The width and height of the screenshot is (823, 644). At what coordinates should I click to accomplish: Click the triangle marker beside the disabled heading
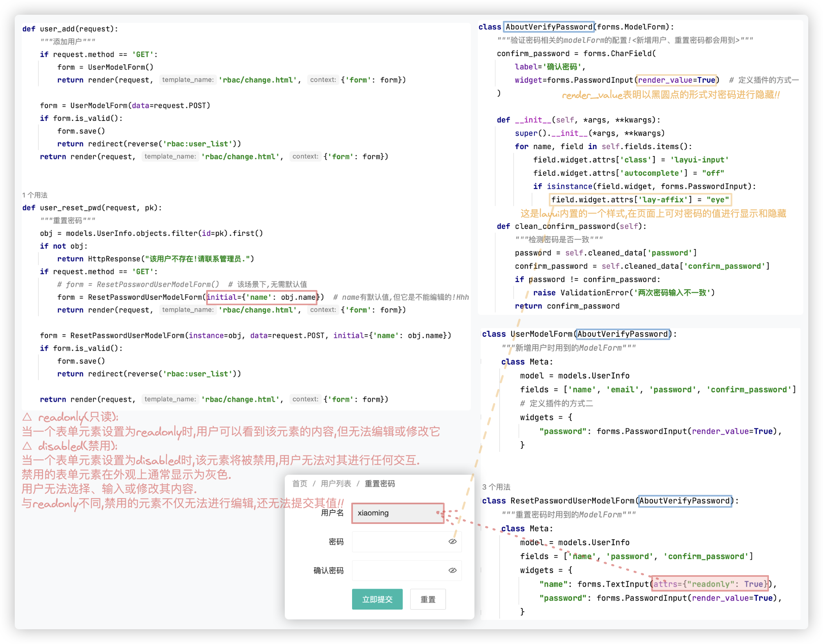pos(27,446)
